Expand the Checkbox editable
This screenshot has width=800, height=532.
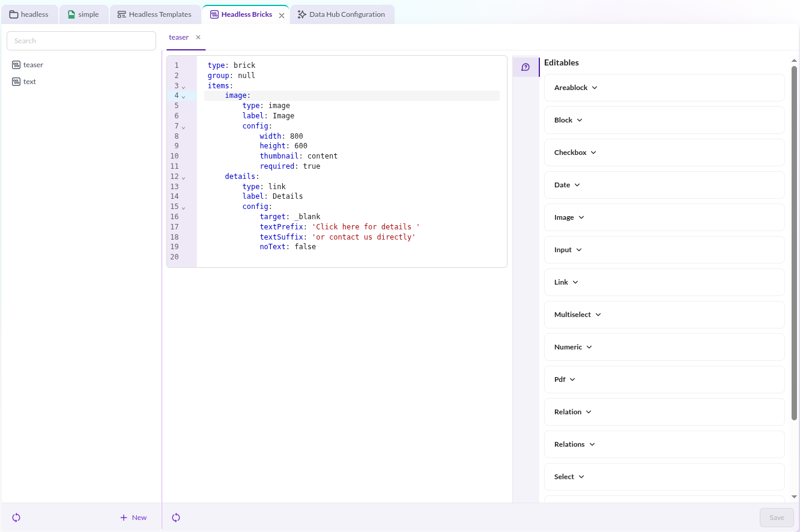[664, 153]
